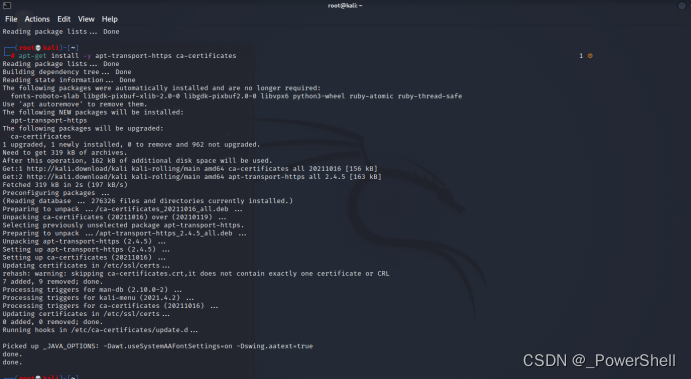Image resolution: width=691 pixels, height=379 pixels.
Task: Click the 'Get:1 http://kali.download/kali' line
Action: 190,168
